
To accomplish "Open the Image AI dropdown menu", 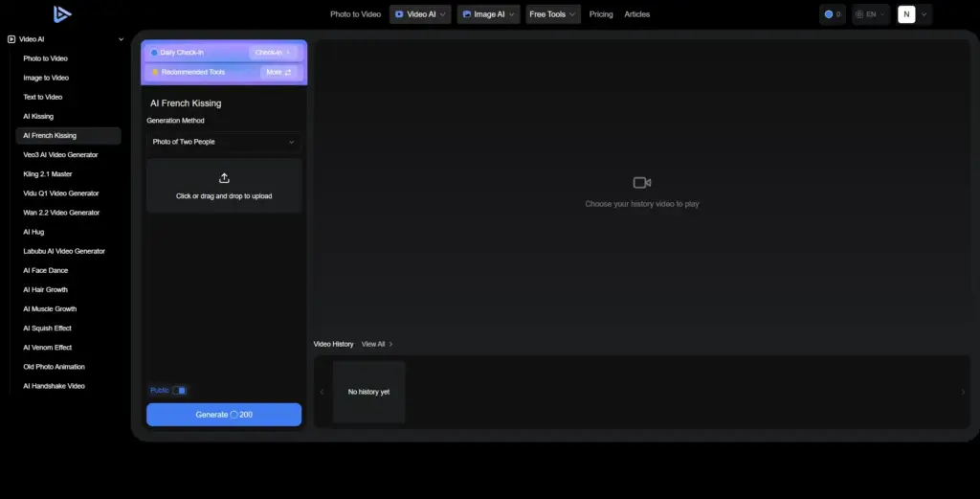I will point(488,14).
